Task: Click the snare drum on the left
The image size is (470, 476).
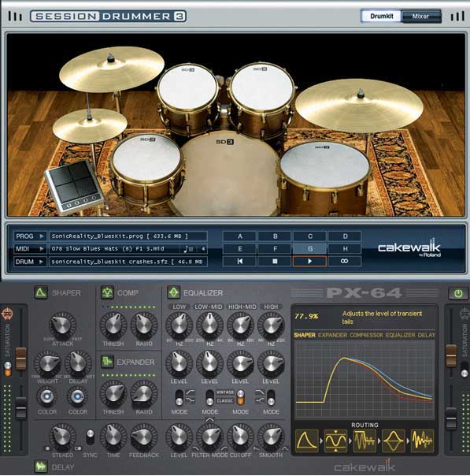Action: pyautogui.click(x=146, y=170)
